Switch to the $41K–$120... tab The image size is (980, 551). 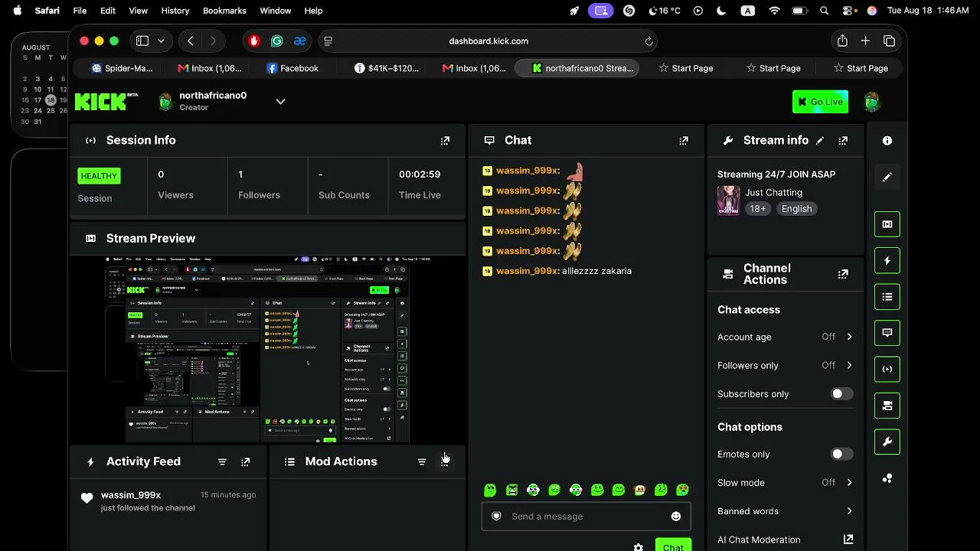tap(387, 68)
